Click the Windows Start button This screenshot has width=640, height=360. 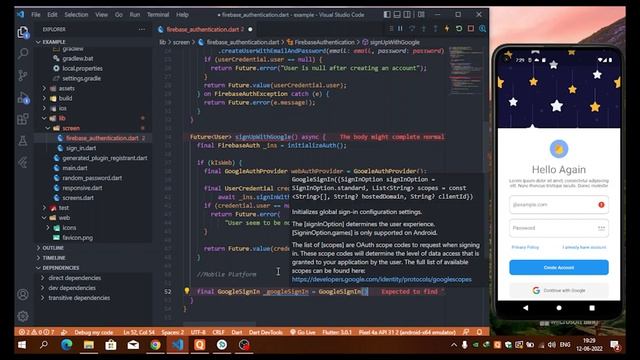pyautogui.click(x=22, y=345)
